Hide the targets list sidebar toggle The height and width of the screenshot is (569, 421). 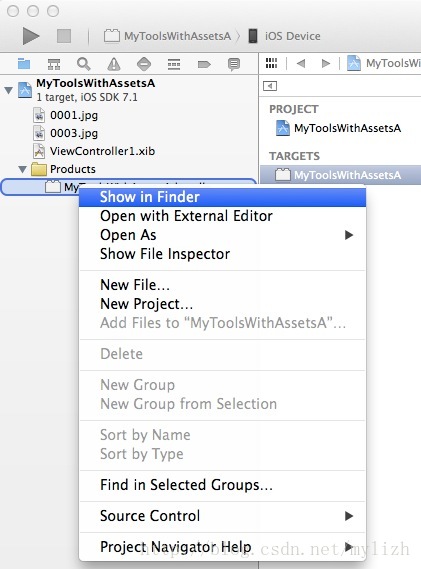click(x=270, y=86)
